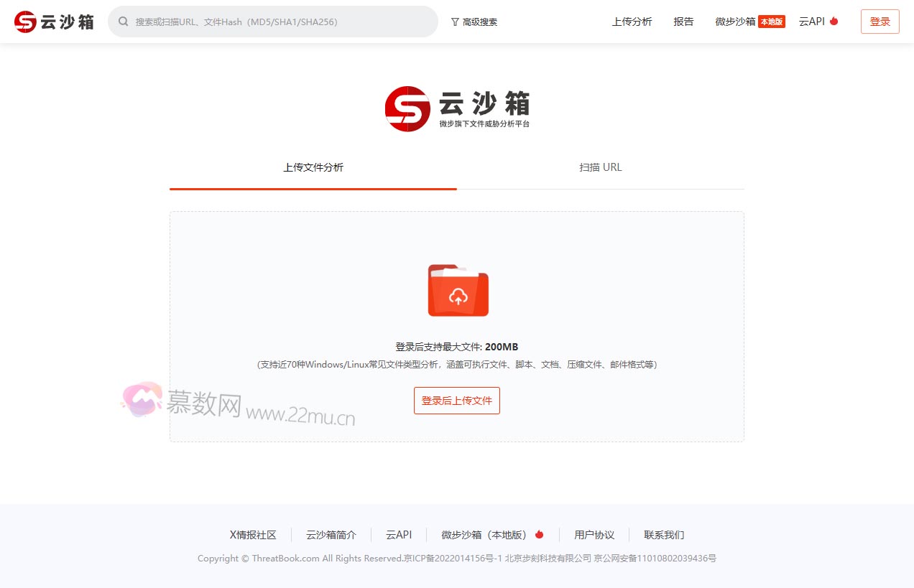Select the magnifier search icon
This screenshot has height=588, width=914.
click(122, 22)
